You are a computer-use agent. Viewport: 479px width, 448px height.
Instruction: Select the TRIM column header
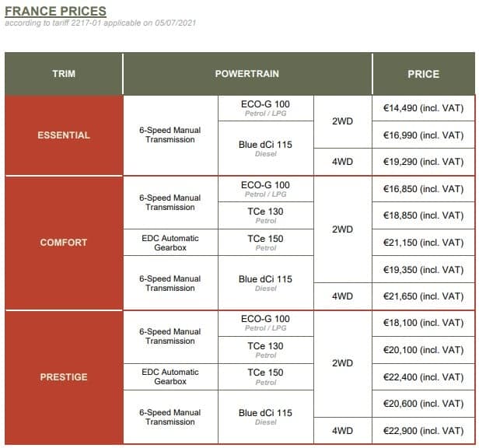pos(64,74)
